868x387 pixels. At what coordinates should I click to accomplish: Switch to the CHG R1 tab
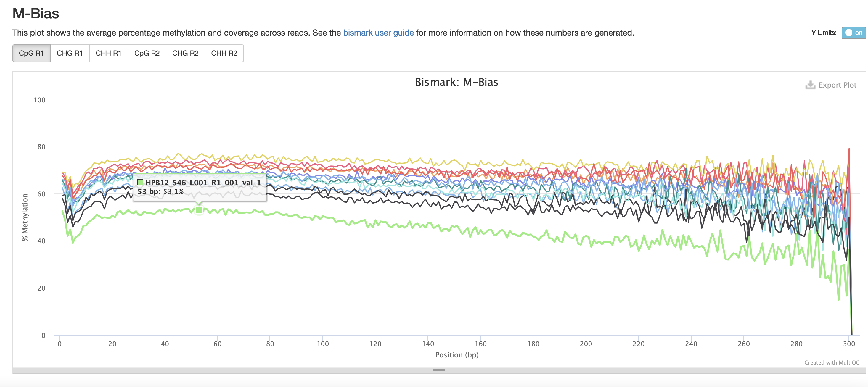click(70, 53)
